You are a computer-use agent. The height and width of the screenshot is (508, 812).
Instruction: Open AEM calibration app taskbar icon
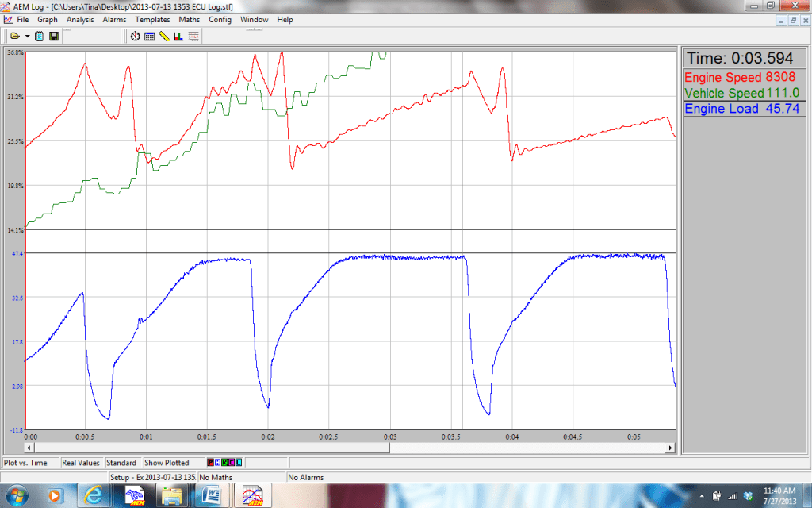click(136, 495)
